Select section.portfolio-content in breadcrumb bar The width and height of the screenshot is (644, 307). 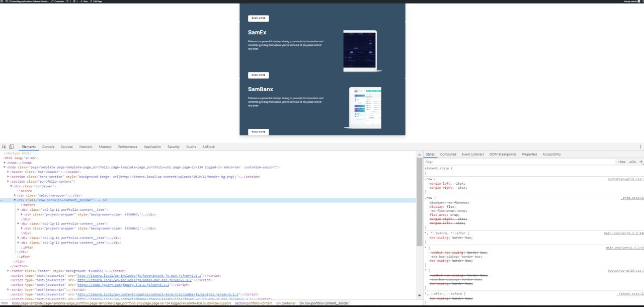[x=254, y=303]
